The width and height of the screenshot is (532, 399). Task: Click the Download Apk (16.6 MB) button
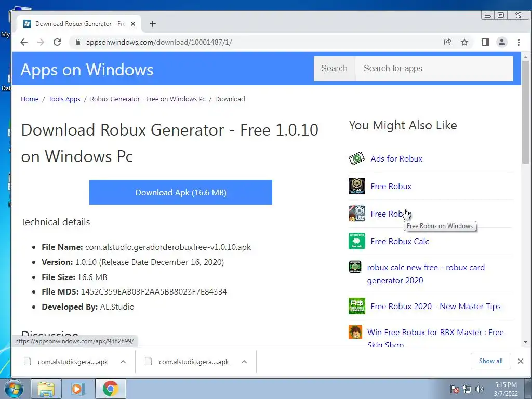pos(180,192)
